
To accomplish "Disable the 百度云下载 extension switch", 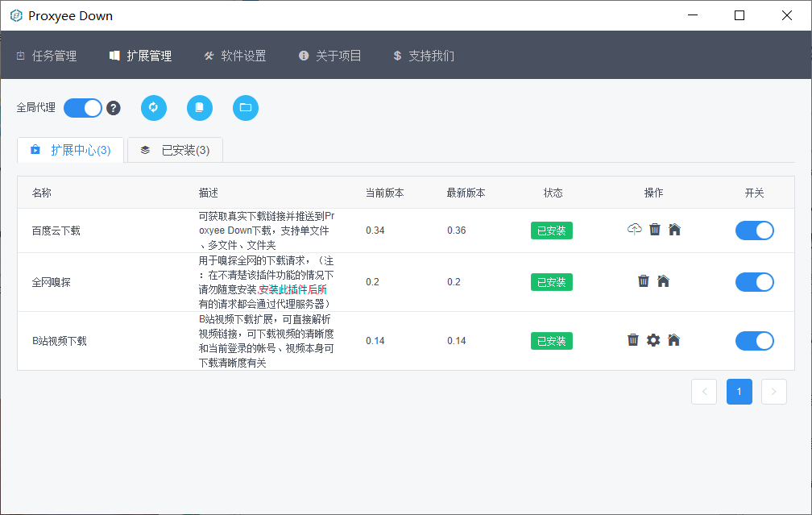I will click(754, 231).
